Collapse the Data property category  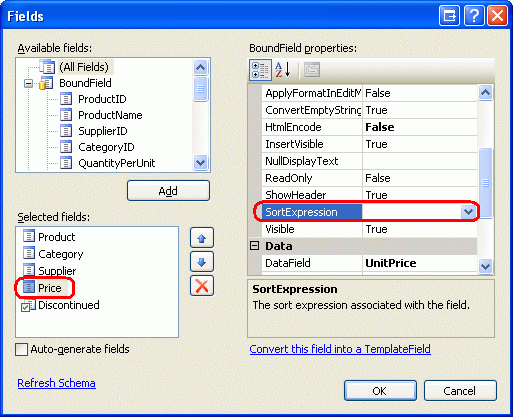pos(254,246)
